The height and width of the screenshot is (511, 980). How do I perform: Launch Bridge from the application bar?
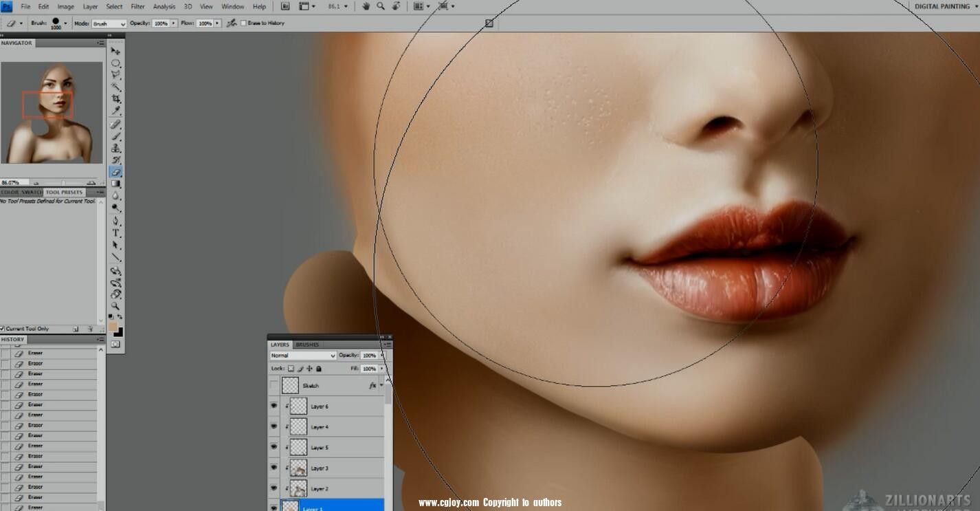285,6
